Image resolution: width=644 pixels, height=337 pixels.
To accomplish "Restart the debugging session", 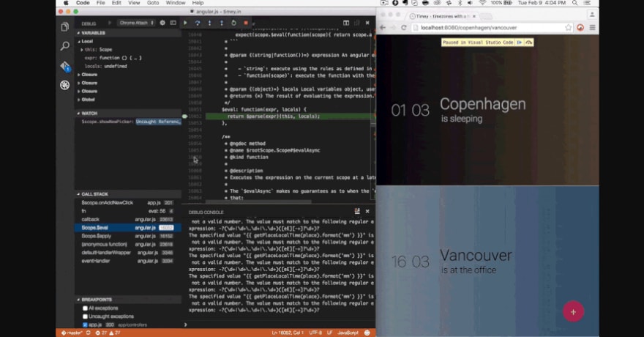I will pos(233,23).
